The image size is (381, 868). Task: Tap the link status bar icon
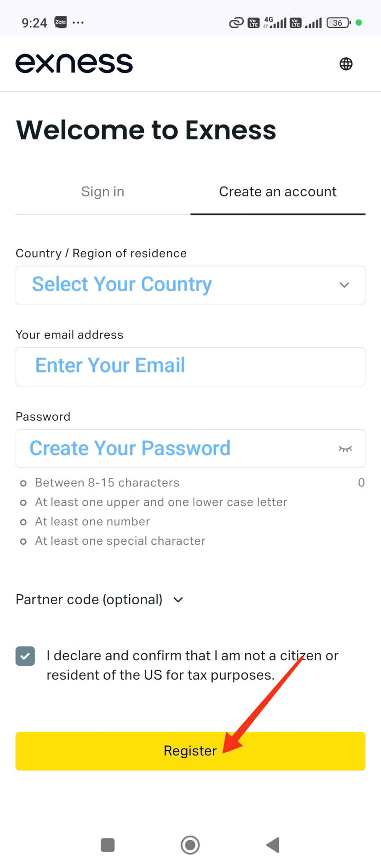[x=236, y=22]
